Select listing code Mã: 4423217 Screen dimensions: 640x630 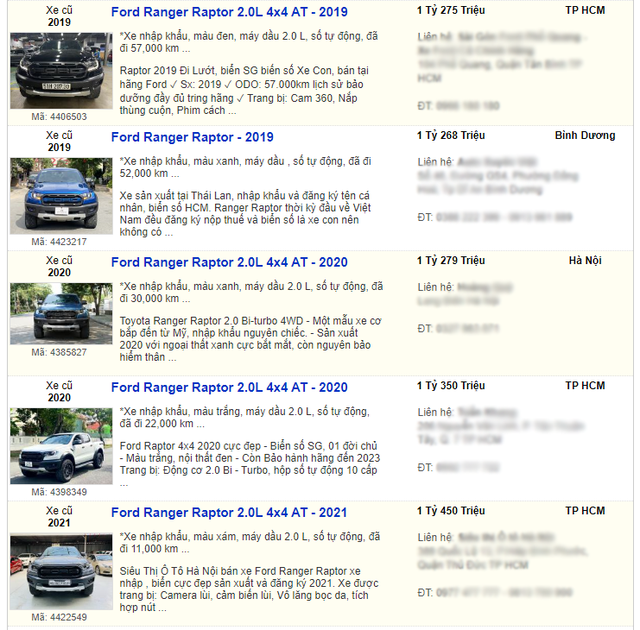click(x=59, y=241)
